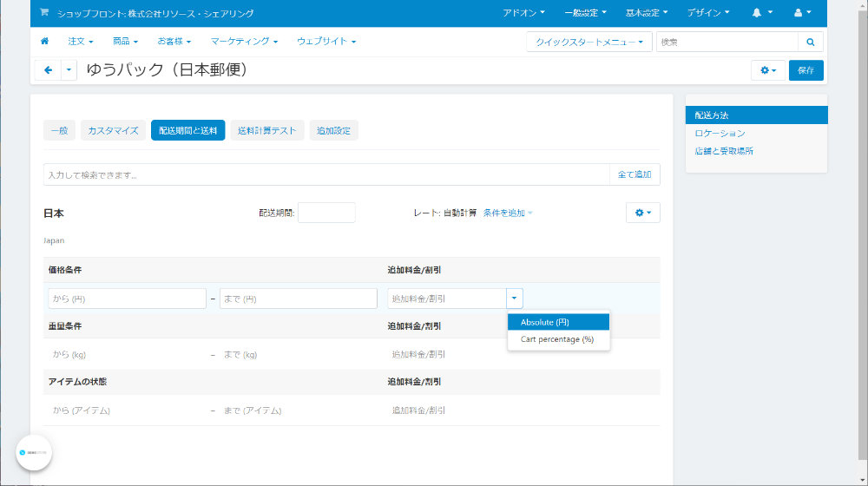Viewport: 868px width, 486px height.
Task: Open the notifications bell menu
Action: coord(762,13)
